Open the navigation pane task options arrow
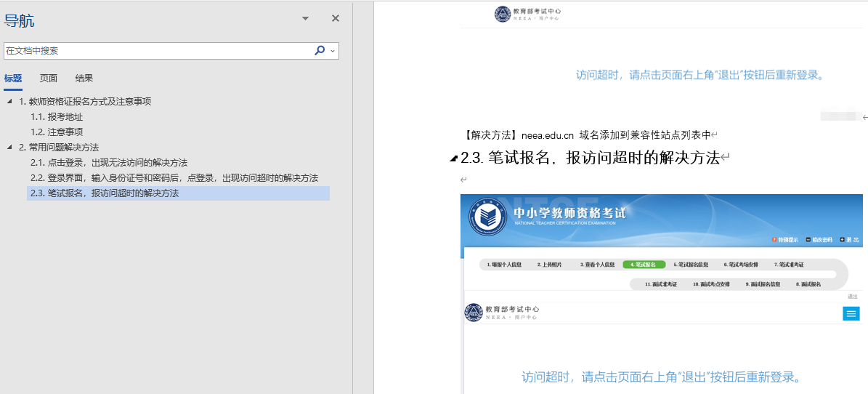Viewport: 868px width, 394px height. click(x=306, y=19)
